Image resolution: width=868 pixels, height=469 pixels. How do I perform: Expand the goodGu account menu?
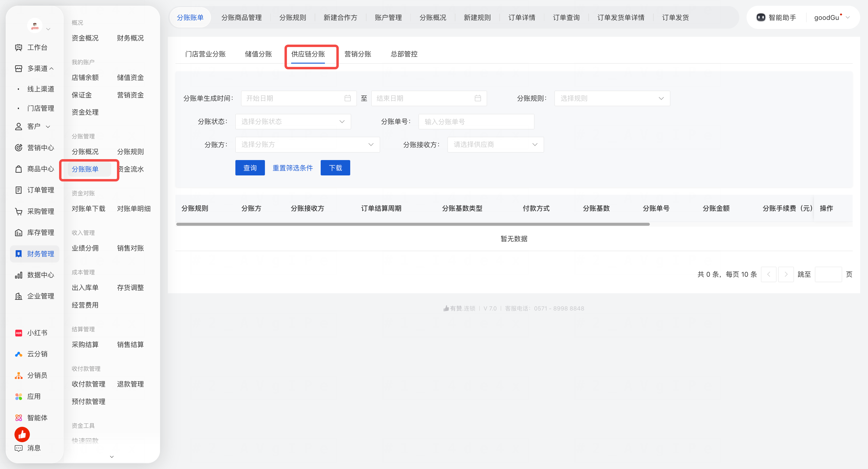[831, 17]
